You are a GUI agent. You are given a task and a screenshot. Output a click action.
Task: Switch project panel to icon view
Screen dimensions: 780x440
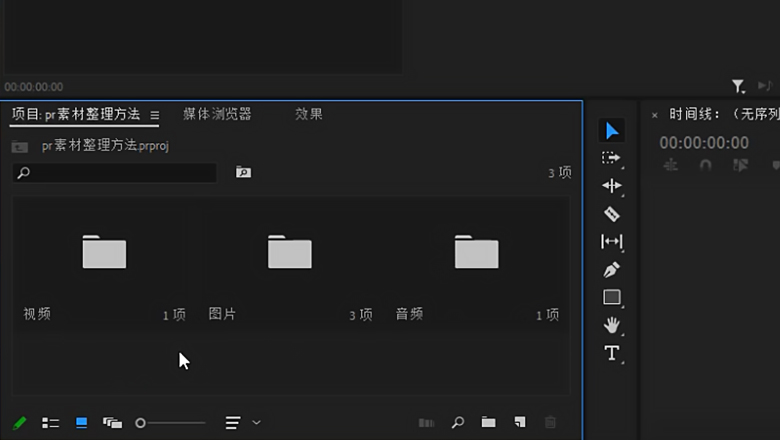82,423
